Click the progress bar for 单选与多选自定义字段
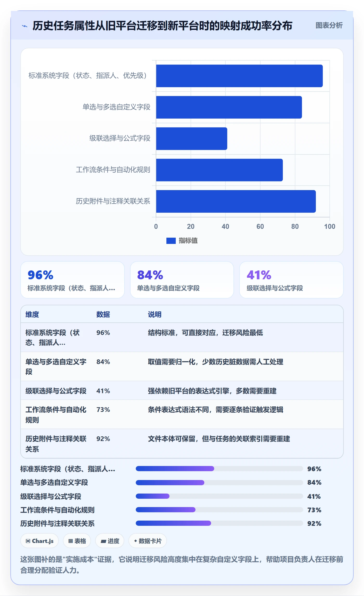The width and height of the screenshot is (364, 596). point(219,483)
